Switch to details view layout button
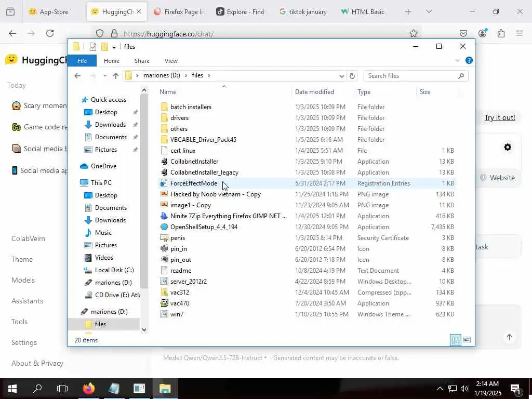 click(x=456, y=340)
